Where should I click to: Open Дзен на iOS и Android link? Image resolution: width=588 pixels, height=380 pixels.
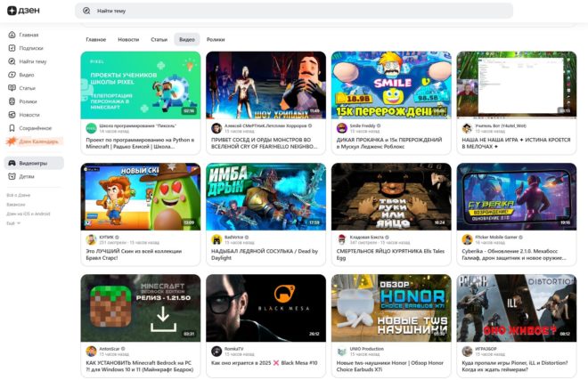pos(29,214)
